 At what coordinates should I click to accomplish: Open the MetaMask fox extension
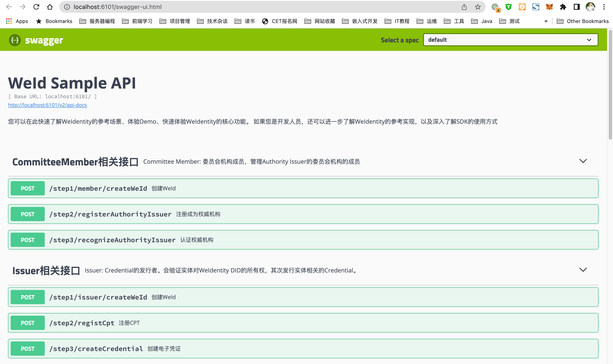549,7
